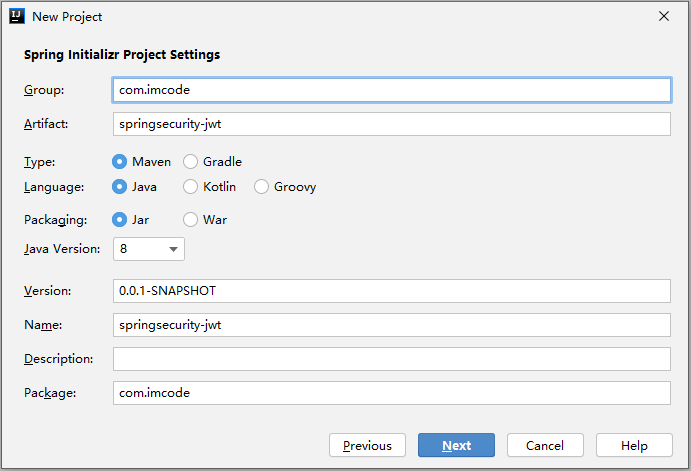Select the Gradle project type

pyautogui.click(x=191, y=161)
